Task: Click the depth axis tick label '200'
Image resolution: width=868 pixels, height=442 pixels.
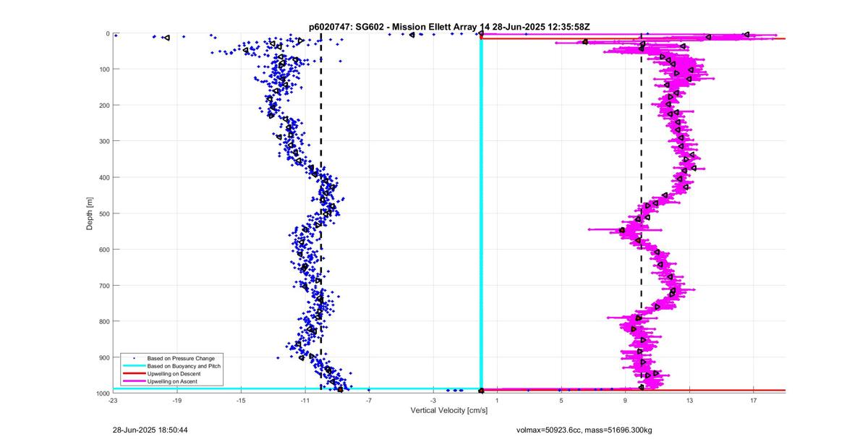Action: click(103, 105)
